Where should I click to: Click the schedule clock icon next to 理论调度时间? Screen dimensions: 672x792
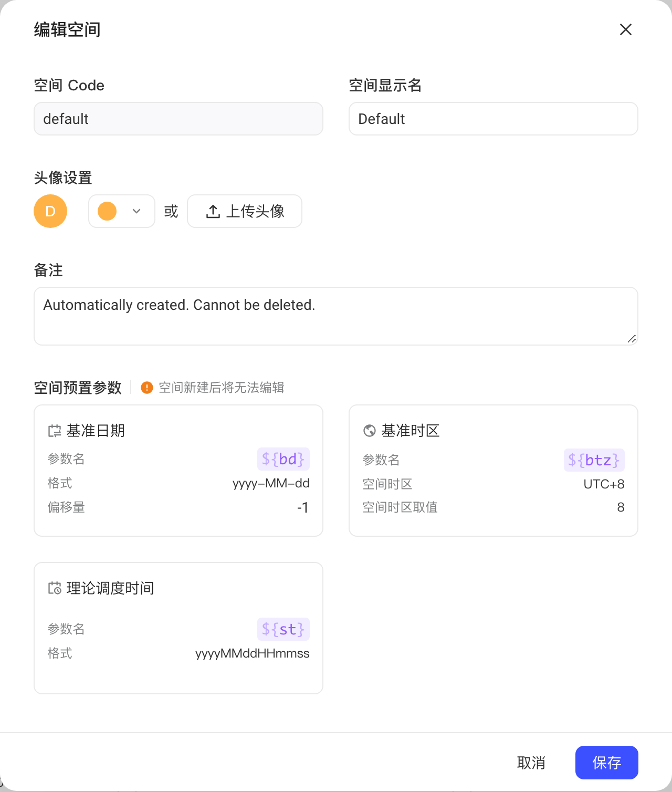point(55,588)
